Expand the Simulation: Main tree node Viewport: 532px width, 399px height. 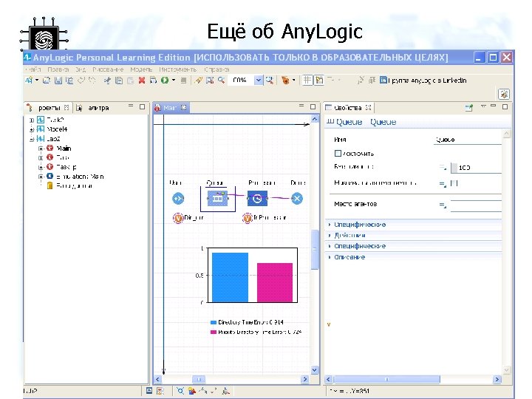click(41, 177)
